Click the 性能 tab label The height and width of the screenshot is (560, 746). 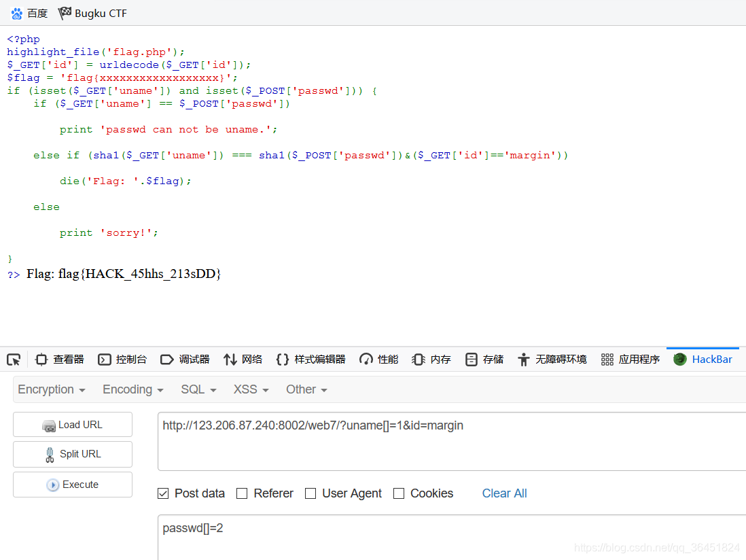point(388,360)
